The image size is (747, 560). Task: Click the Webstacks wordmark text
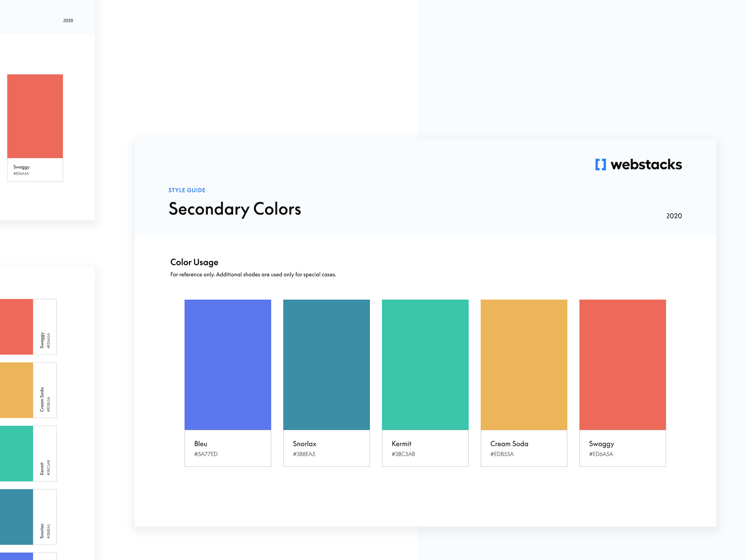click(x=646, y=164)
